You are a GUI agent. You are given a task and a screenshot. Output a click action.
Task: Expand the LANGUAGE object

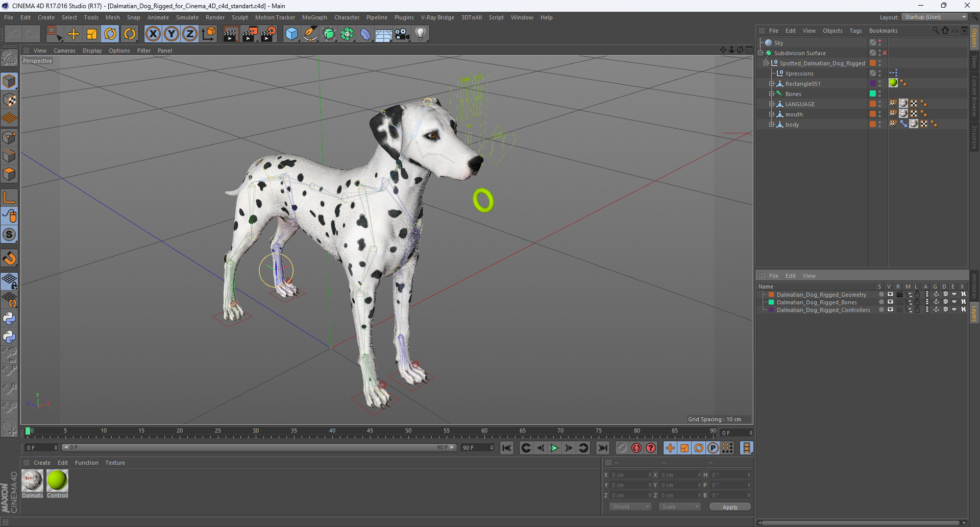coord(772,104)
